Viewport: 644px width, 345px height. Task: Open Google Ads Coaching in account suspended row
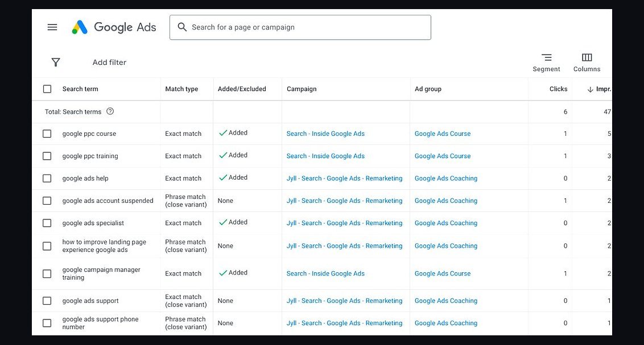point(446,201)
